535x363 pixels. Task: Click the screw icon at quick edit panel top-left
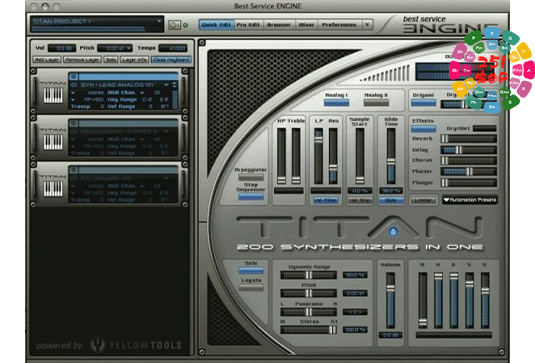click(x=202, y=43)
